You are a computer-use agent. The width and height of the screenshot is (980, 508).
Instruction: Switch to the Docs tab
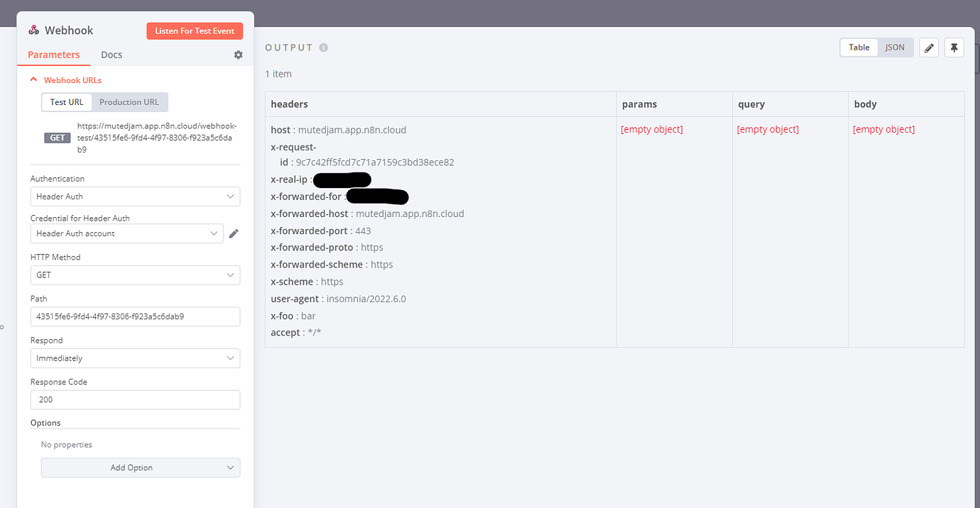pos(111,55)
